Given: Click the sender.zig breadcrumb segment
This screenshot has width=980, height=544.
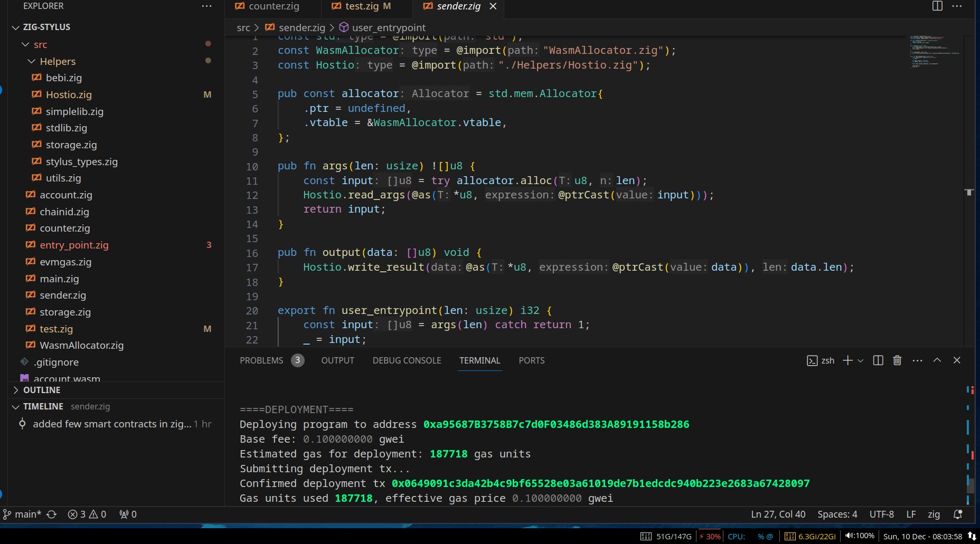Looking at the screenshot, I should click(x=295, y=27).
